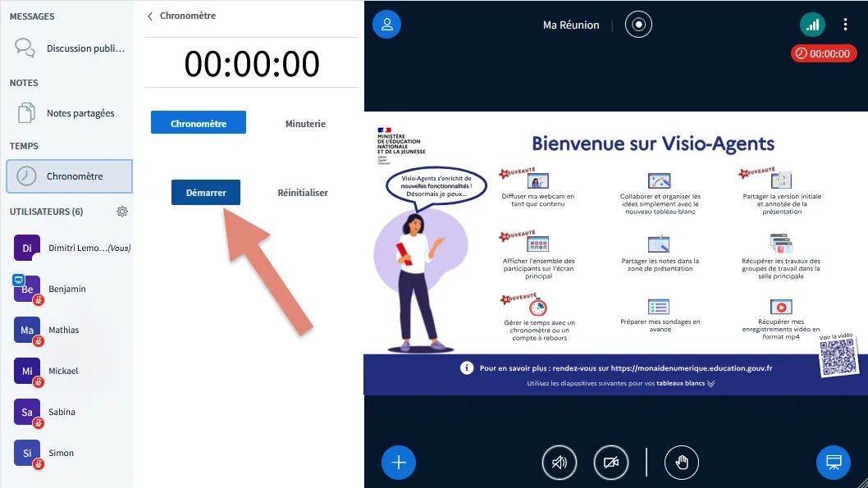This screenshot has height=488, width=868.
Task: Click Réinitialiser to reset the timer
Action: (x=303, y=193)
